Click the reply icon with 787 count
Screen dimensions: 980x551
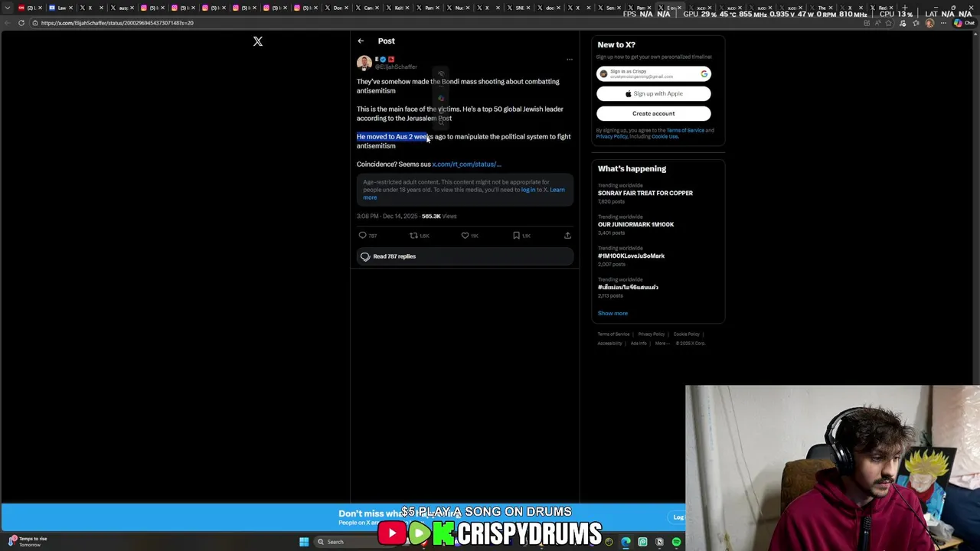click(363, 236)
